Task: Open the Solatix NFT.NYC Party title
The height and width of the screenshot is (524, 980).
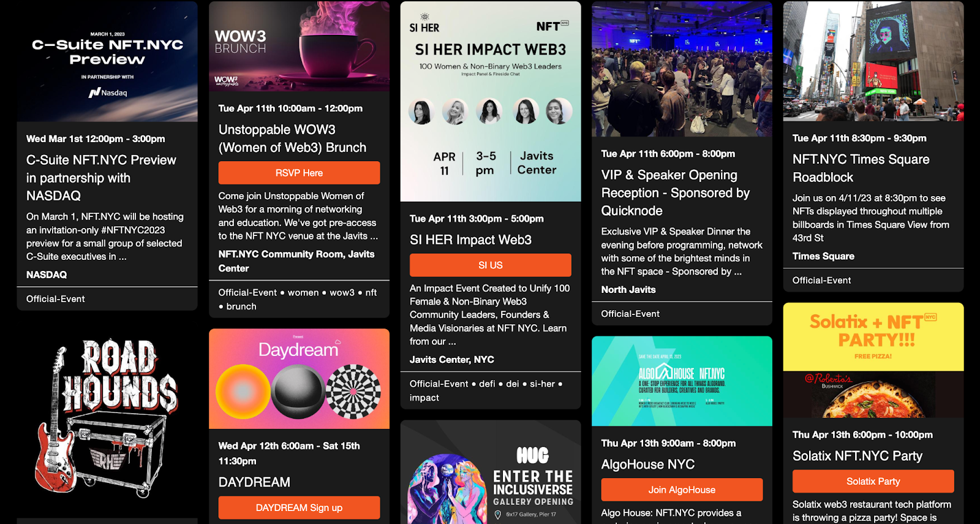Action: [x=857, y=456]
